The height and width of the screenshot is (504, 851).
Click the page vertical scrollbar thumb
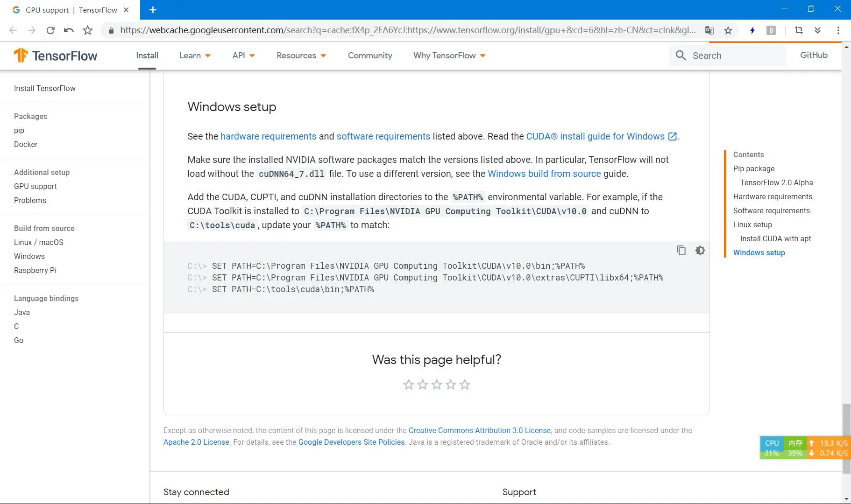tap(846, 439)
